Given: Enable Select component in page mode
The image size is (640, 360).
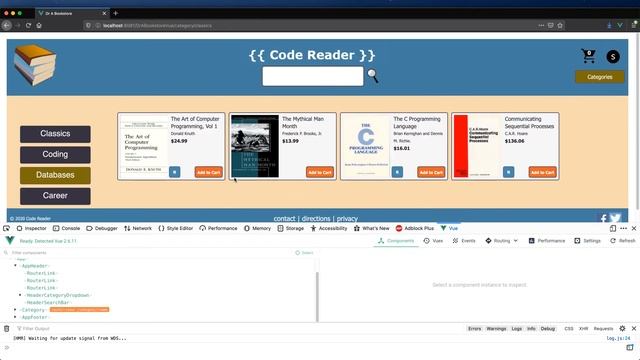Looking at the screenshot, I should pos(304,253).
